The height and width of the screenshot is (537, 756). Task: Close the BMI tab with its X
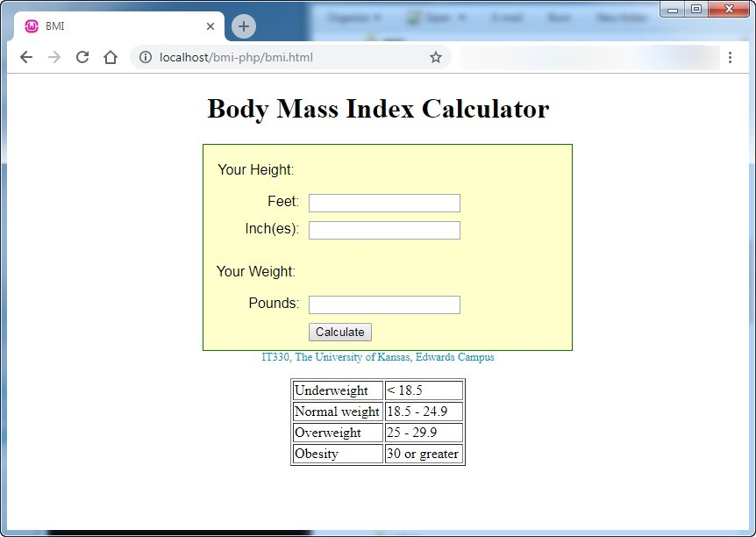pos(210,26)
